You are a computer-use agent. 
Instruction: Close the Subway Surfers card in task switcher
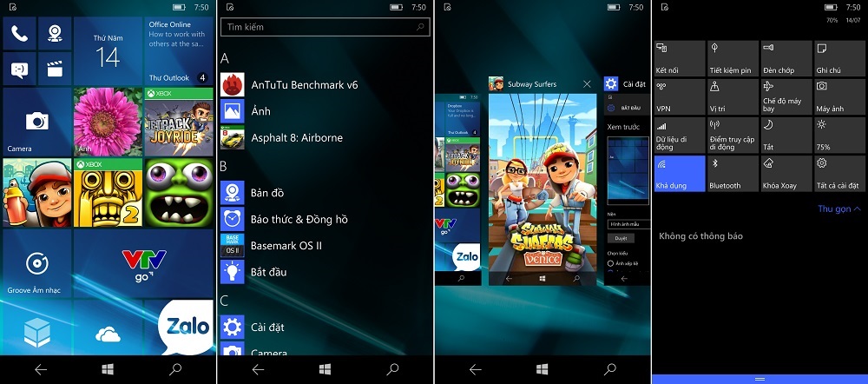click(588, 84)
